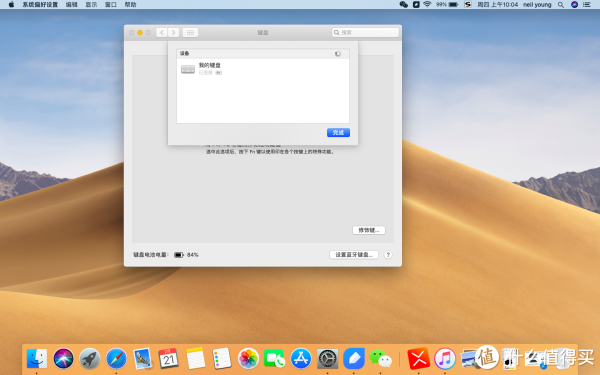The height and width of the screenshot is (375, 600).
Task: Open the App Store in Dock
Action: click(301, 359)
